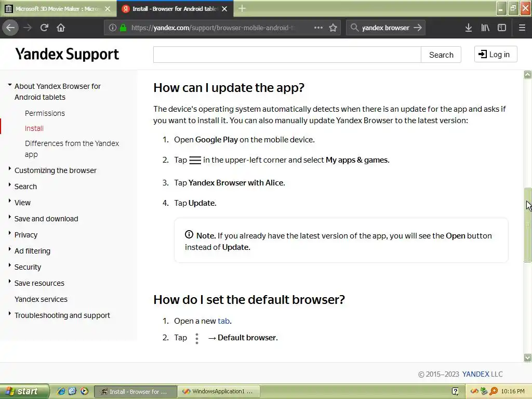
Task: Close the Install - Browser for Android tab
Action: click(x=224, y=9)
